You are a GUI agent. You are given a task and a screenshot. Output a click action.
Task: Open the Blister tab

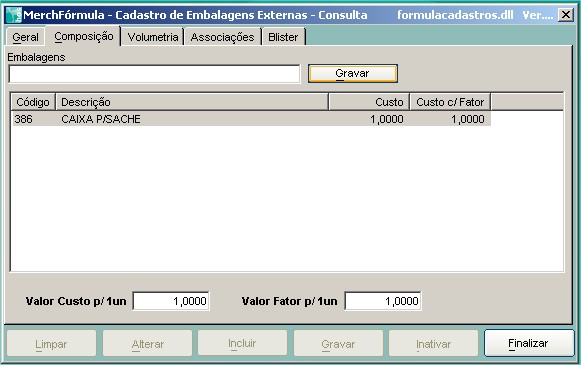[x=283, y=37]
